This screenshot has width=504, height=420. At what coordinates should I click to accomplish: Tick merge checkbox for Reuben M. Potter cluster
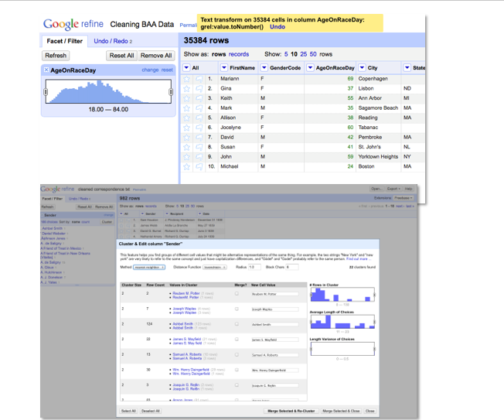click(237, 294)
